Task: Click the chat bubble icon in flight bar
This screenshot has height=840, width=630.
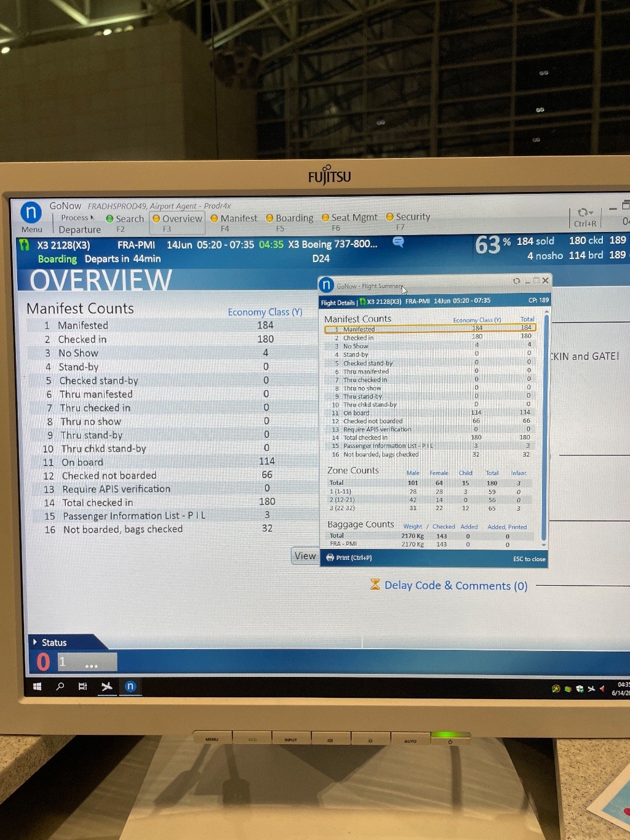Action: click(398, 242)
